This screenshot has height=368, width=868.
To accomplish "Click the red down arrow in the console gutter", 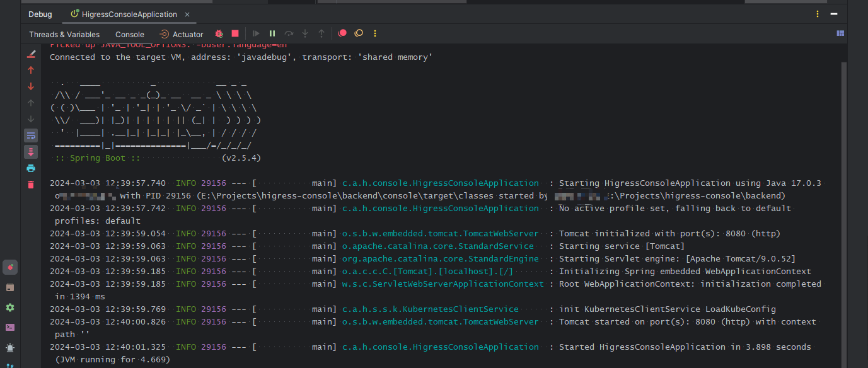I will [31, 86].
